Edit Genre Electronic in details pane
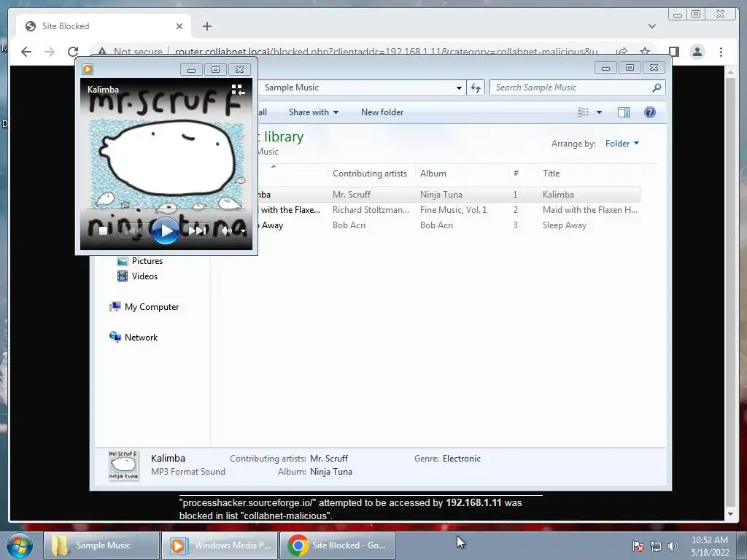The width and height of the screenshot is (747, 560). [462, 459]
